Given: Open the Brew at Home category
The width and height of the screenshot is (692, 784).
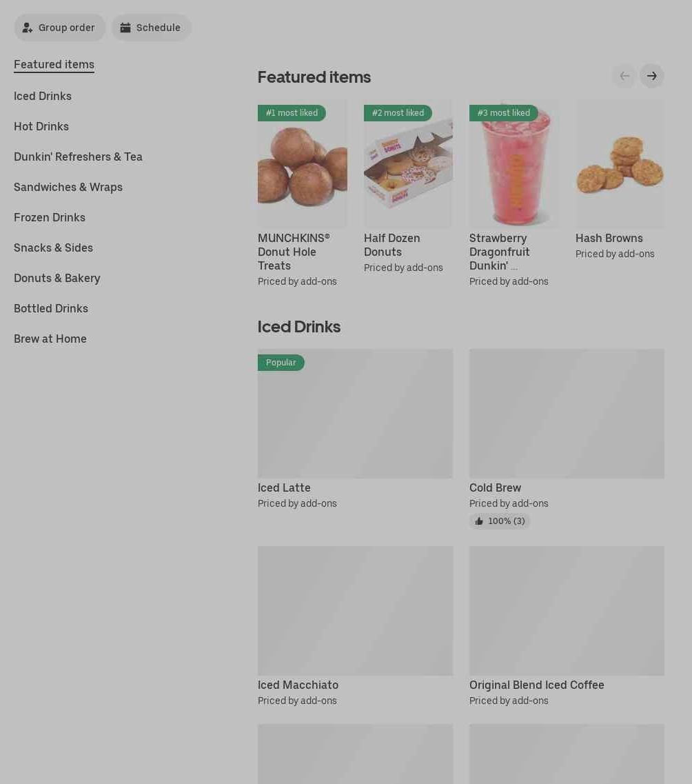Looking at the screenshot, I should (50, 339).
